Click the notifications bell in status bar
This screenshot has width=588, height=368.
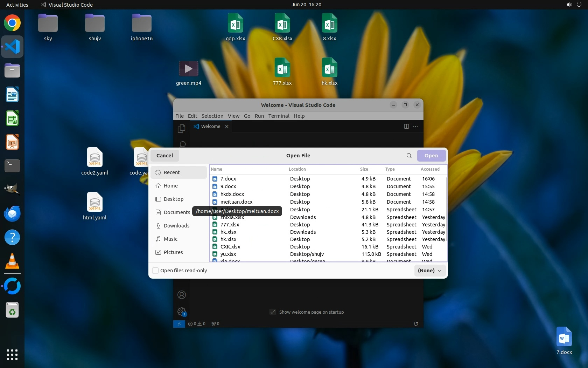(x=416, y=324)
